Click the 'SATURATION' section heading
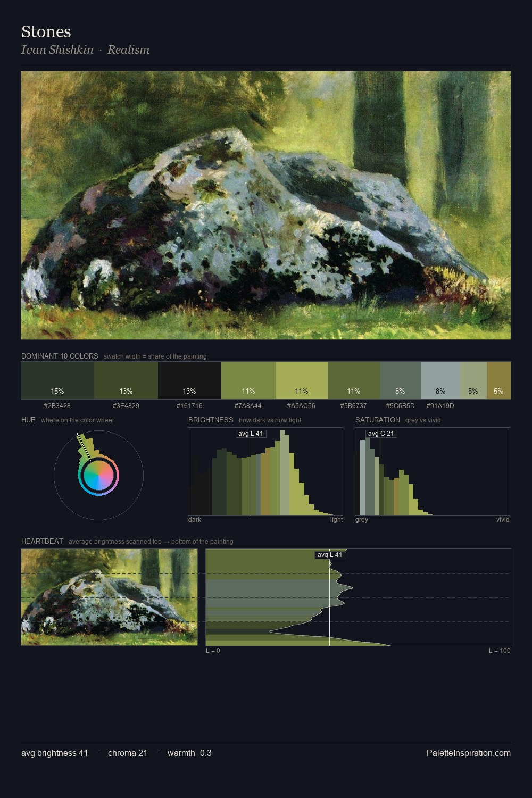This screenshot has height=798, width=532. pos(378,420)
